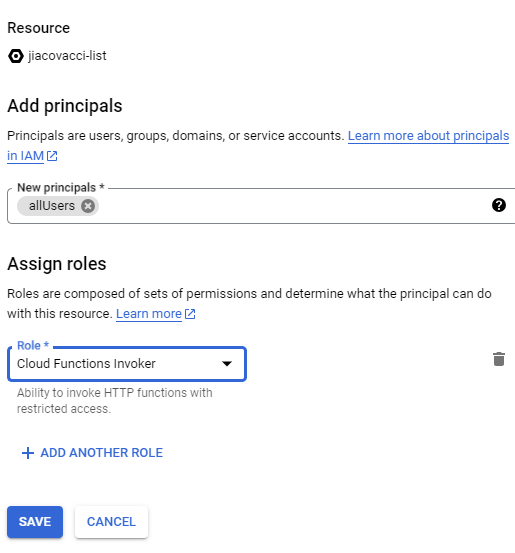Image resolution: width=515 pixels, height=553 pixels.
Task: Click the Cloud Functions Invoker role box
Action: point(127,364)
